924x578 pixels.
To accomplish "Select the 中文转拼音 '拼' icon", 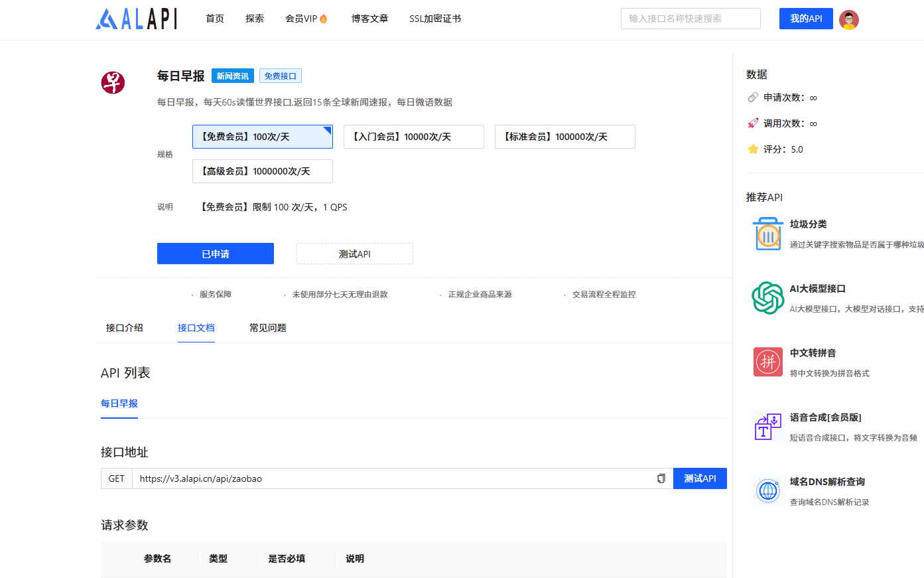I will [x=767, y=362].
